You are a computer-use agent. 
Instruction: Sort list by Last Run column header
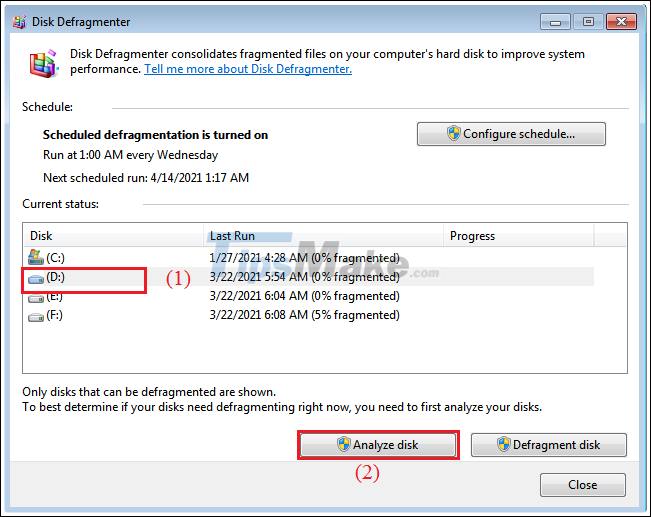(323, 236)
